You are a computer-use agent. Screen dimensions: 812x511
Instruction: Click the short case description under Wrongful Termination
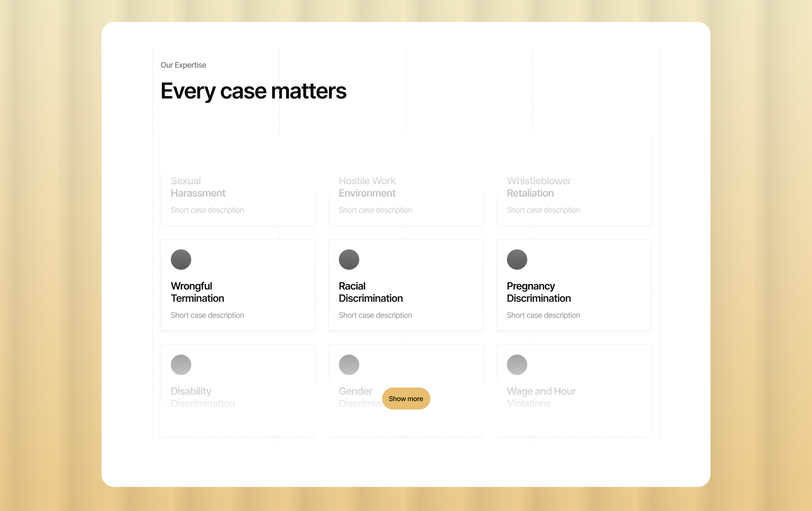pyautogui.click(x=207, y=315)
